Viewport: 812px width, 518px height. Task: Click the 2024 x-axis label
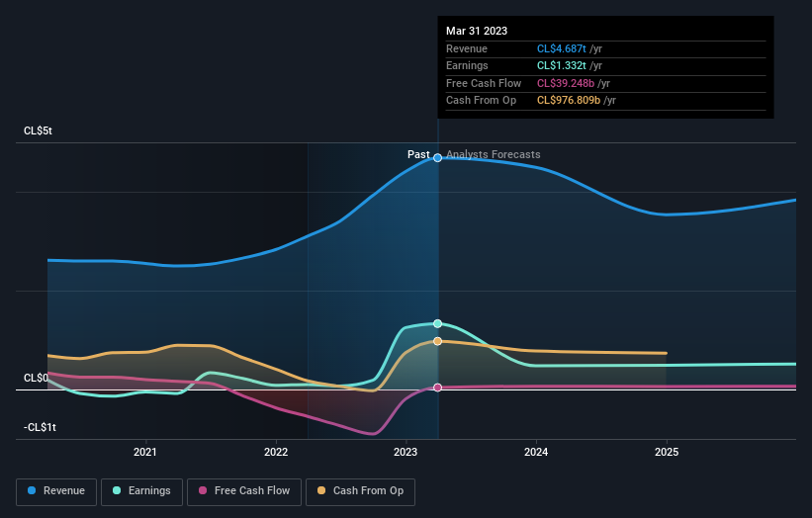536,453
